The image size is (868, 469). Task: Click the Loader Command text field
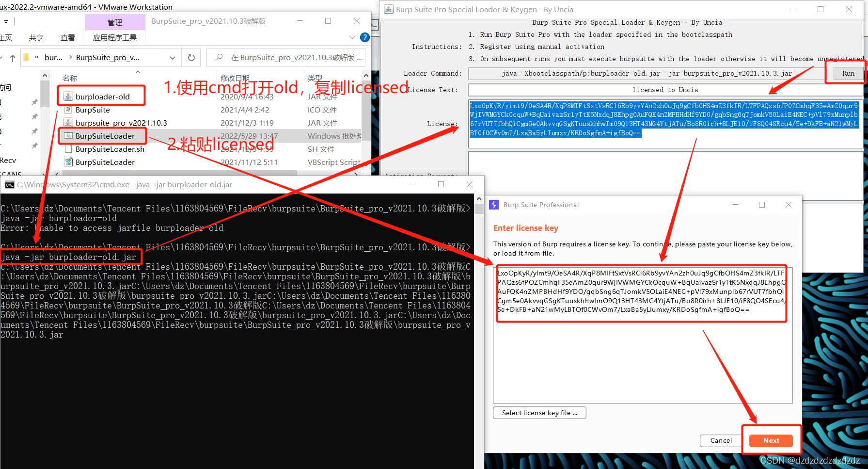(x=647, y=73)
